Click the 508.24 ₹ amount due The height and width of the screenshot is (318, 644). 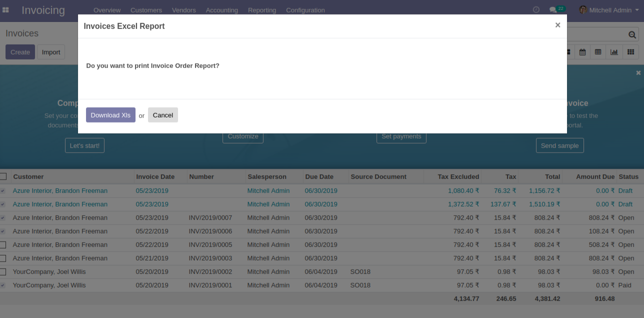[601, 245]
